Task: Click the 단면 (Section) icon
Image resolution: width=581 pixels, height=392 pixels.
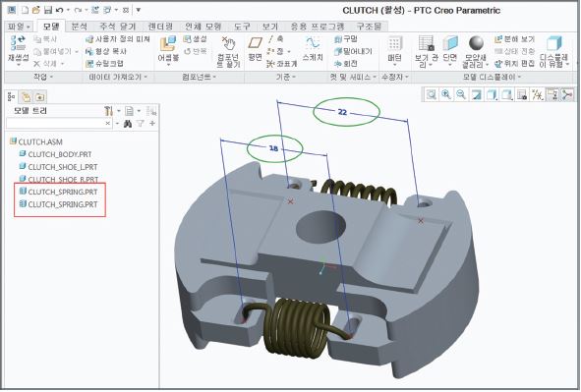Action: pyautogui.click(x=450, y=49)
